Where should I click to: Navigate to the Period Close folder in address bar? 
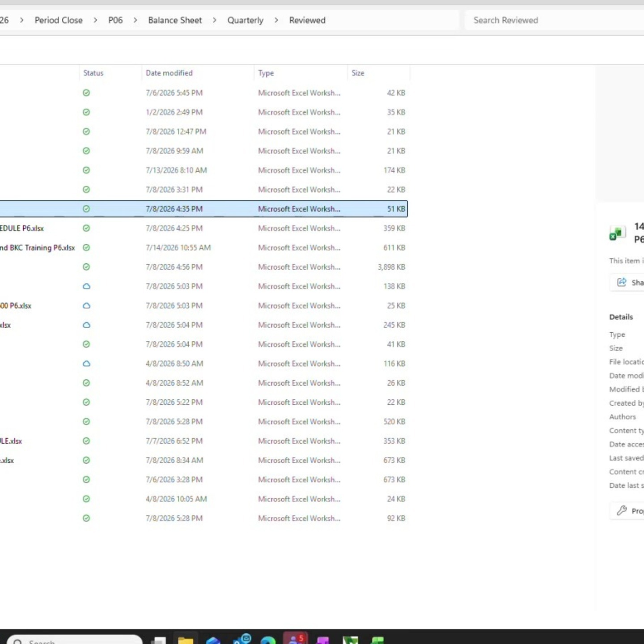click(x=59, y=20)
